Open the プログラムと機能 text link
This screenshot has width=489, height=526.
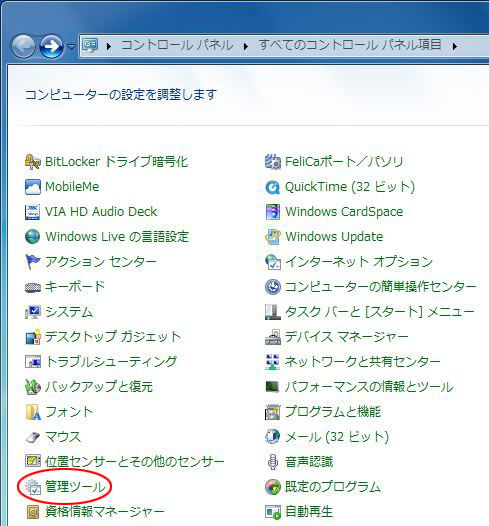coord(333,412)
